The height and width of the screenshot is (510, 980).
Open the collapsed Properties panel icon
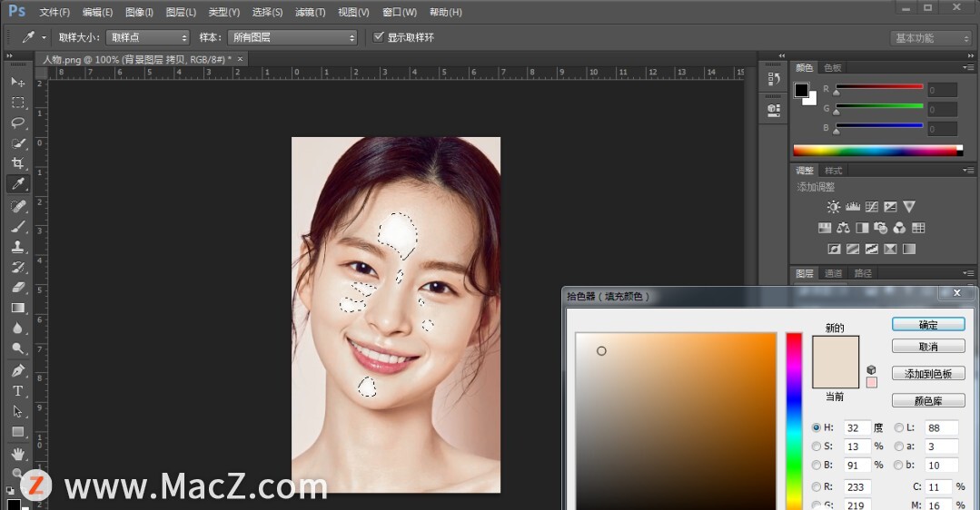(x=774, y=111)
